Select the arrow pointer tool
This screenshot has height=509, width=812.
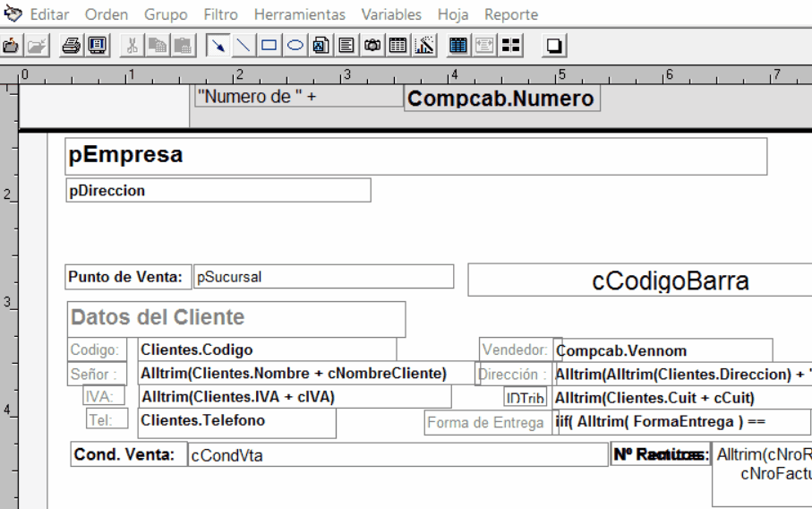coord(218,46)
